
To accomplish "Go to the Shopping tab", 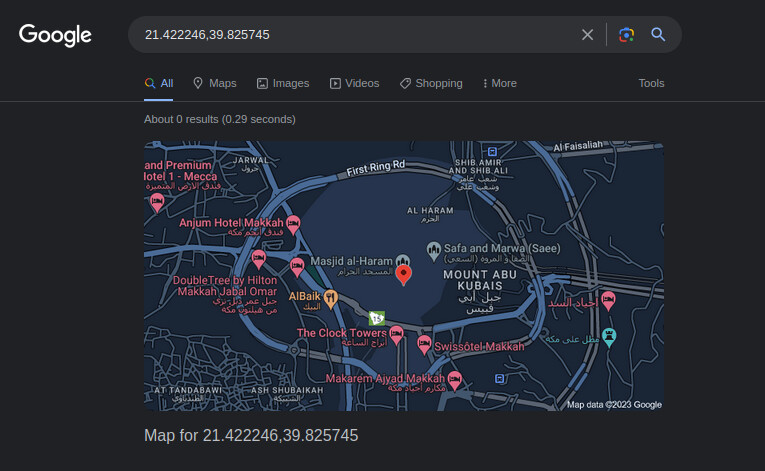I will pyautogui.click(x=431, y=83).
